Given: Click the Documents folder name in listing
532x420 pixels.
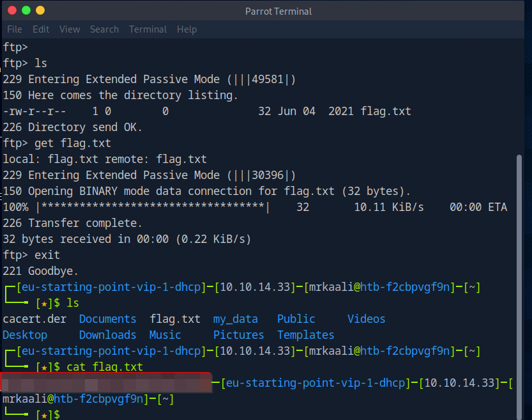Looking at the screenshot, I should pyautogui.click(x=107, y=319).
